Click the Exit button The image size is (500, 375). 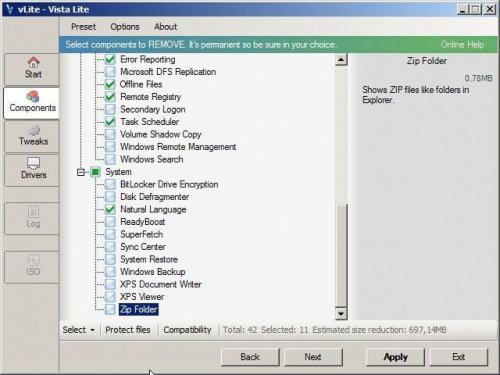point(459,357)
